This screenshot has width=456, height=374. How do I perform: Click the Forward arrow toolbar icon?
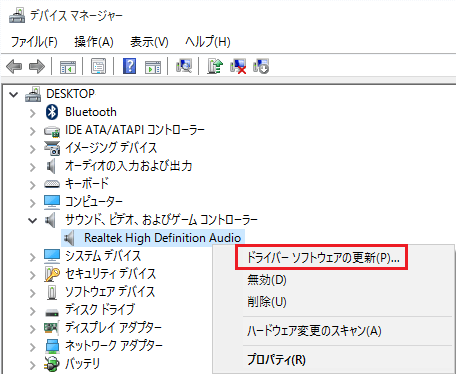[37, 66]
